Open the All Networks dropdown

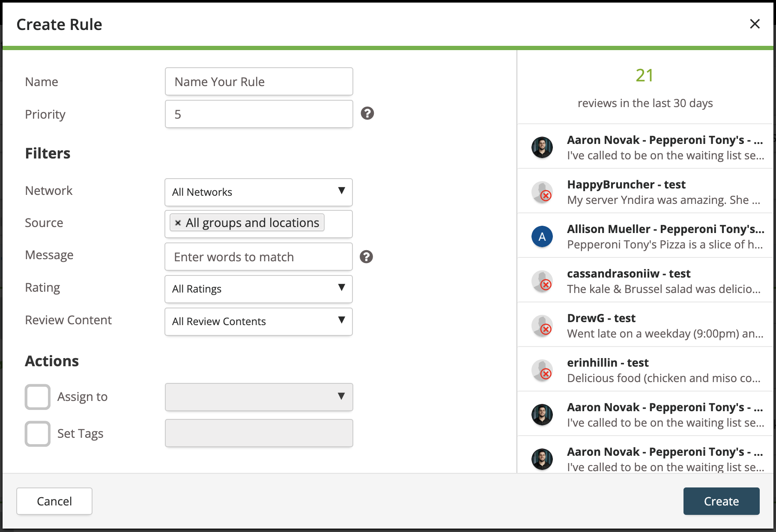pyautogui.click(x=259, y=192)
